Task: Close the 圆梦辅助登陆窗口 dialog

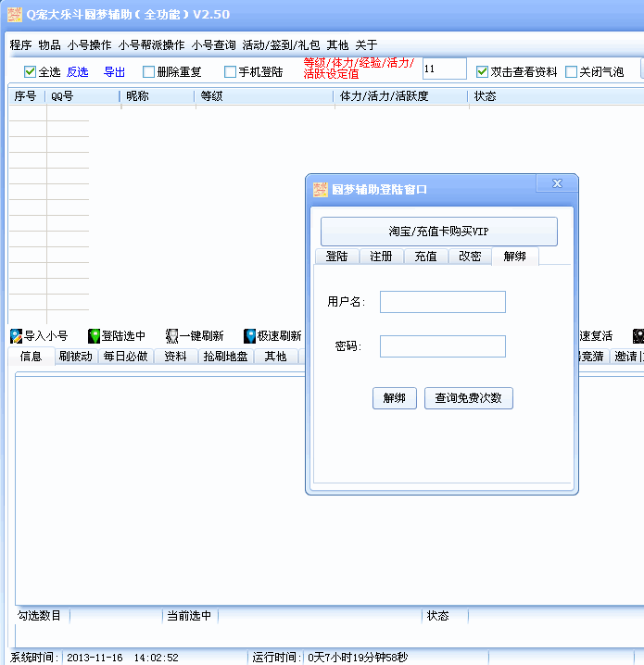Action: pyautogui.click(x=557, y=183)
